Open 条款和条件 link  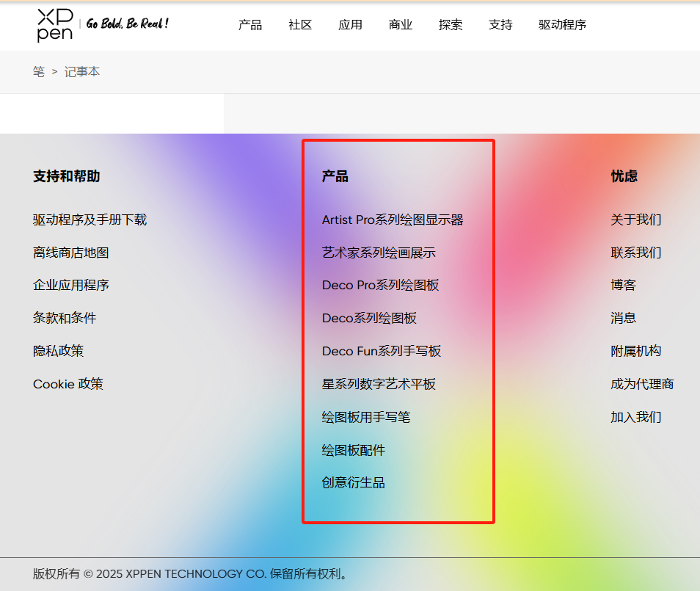(x=65, y=318)
